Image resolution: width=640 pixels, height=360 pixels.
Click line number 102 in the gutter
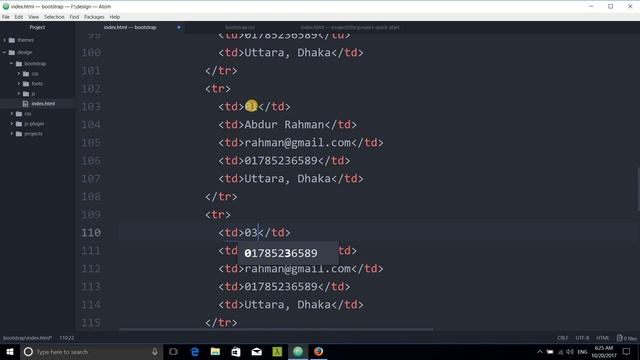click(91, 89)
